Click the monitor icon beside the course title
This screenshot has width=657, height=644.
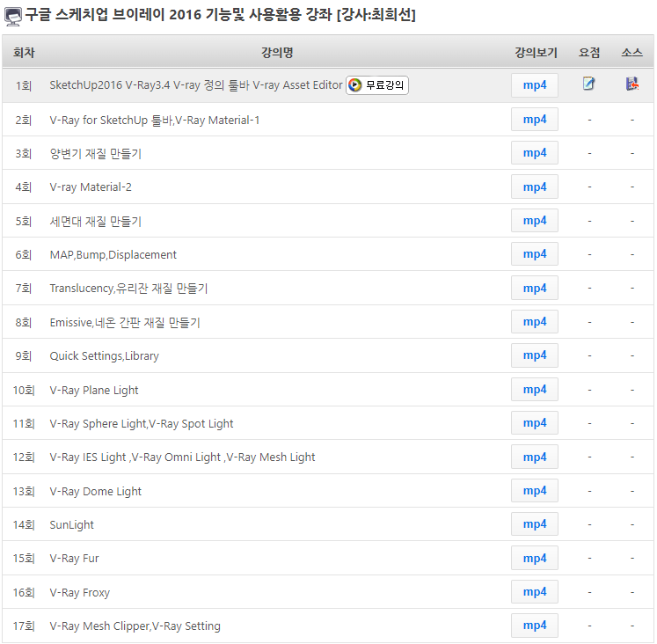click(x=12, y=17)
